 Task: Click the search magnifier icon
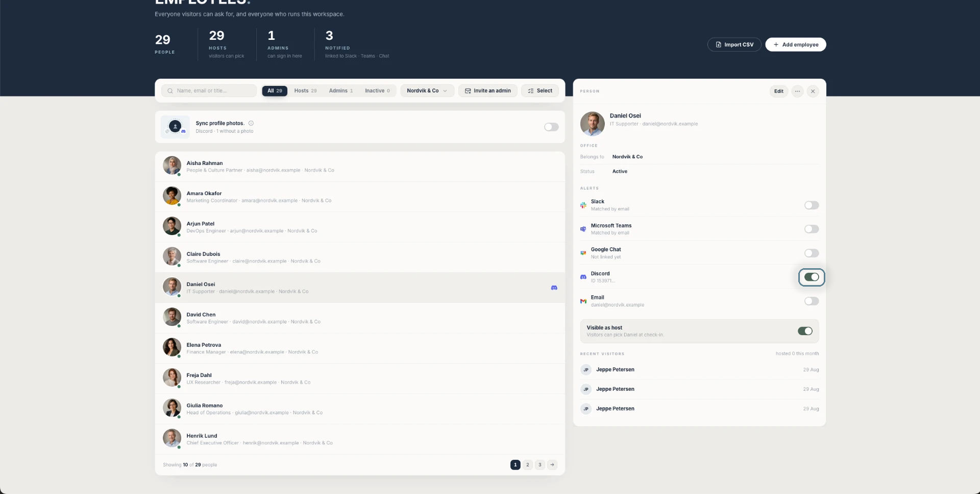tap(170, 90)
